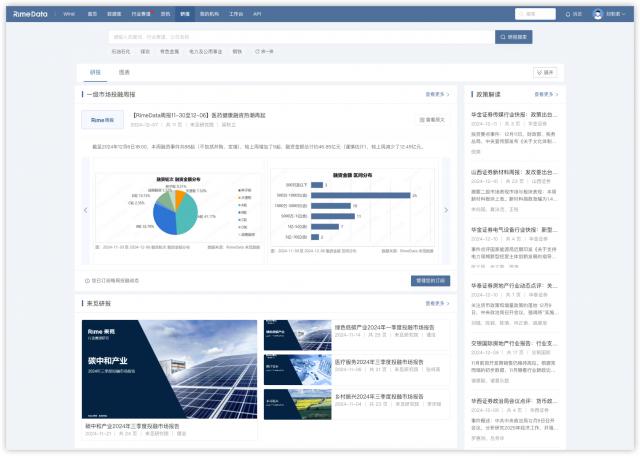Click the 查看原文 button
640x456 pixels.
point(430,119)
